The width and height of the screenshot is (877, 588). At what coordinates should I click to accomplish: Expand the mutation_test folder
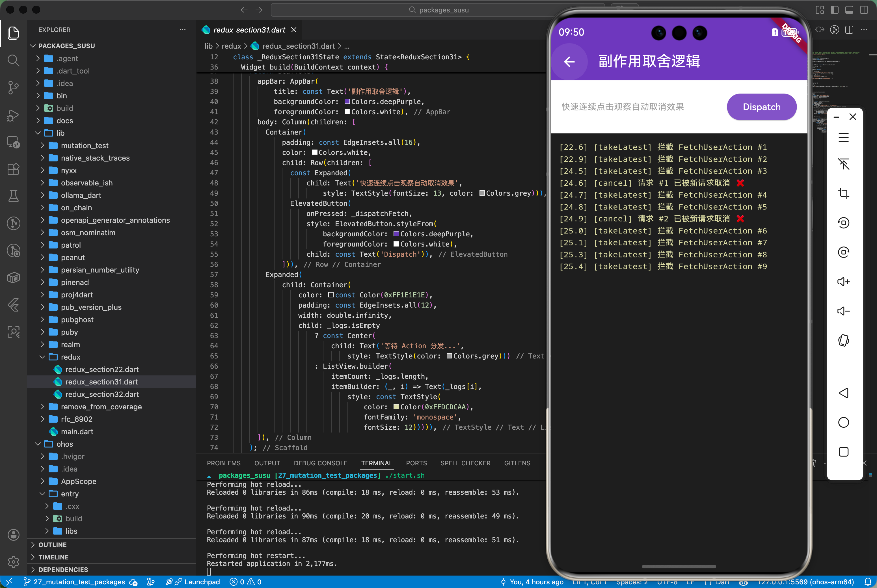click(85, 146)
